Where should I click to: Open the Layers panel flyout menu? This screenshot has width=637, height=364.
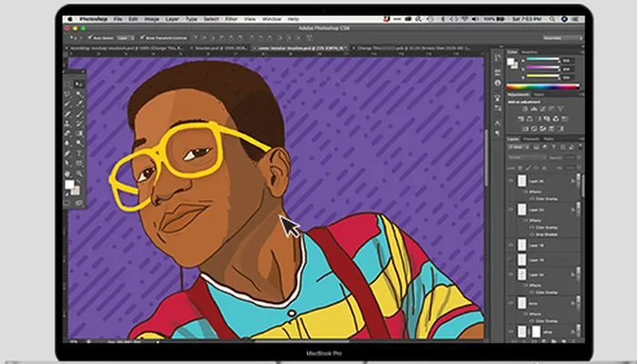click(x=581, y=139)
